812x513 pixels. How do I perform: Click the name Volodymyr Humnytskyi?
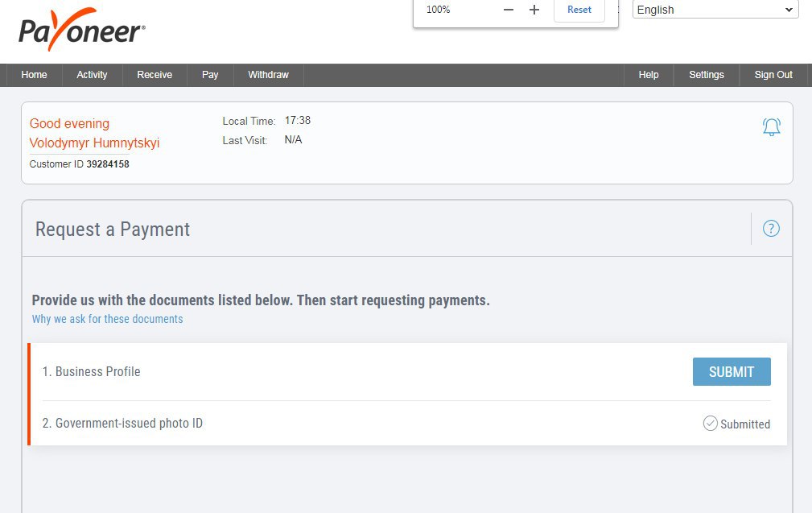pyautogui.click(x=94, y=143)
